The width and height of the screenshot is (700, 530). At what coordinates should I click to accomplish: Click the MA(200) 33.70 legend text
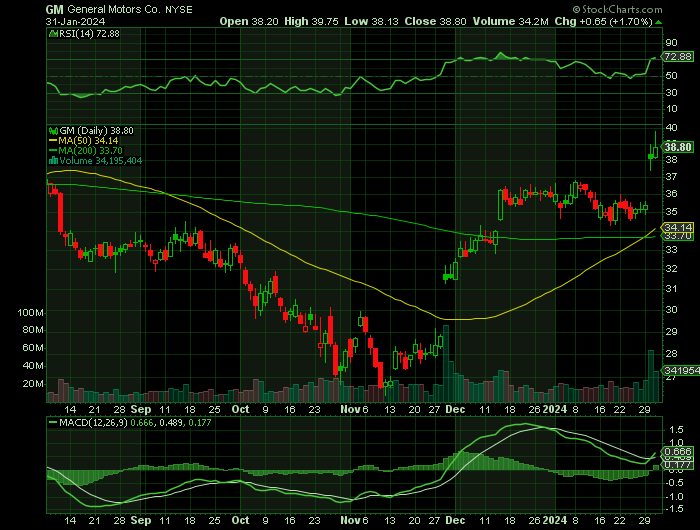click(x=90, y=151)
